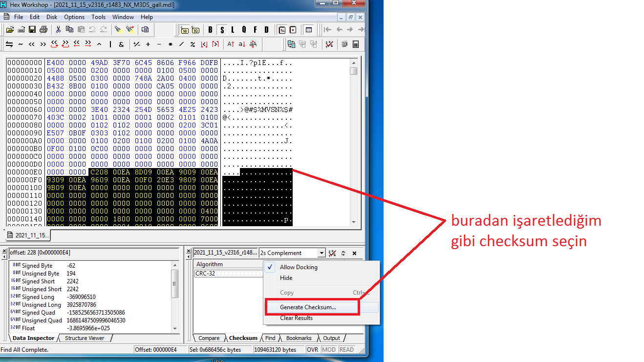The image size is (644, 362).
Task: Open the Edit menu
Action: (35, 17)
